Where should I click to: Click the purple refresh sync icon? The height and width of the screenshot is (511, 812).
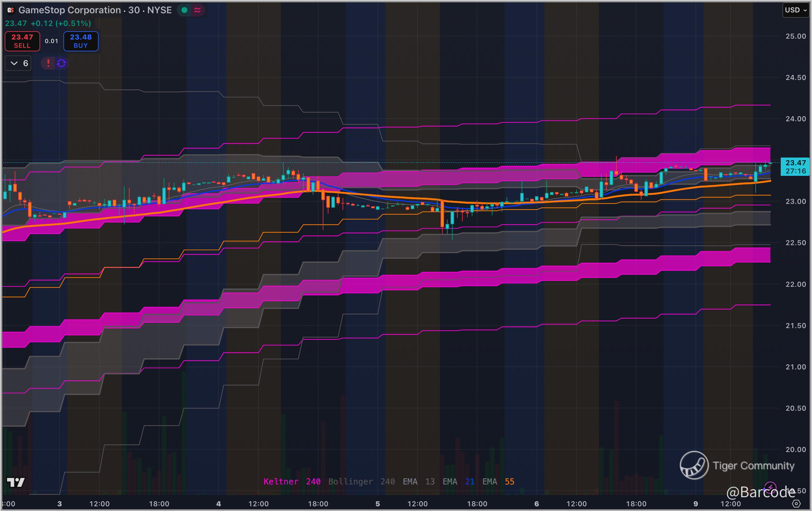tap(61, 63)
